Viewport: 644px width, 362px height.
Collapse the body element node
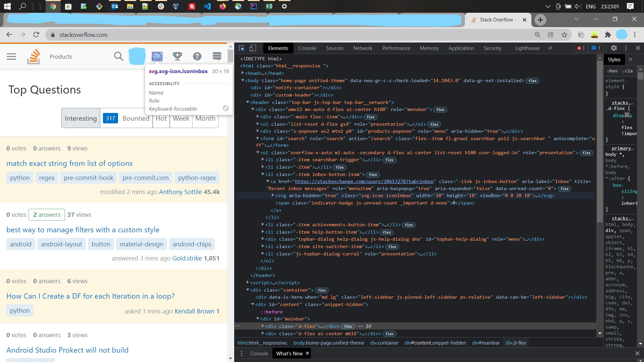click(x=243, y=80)
